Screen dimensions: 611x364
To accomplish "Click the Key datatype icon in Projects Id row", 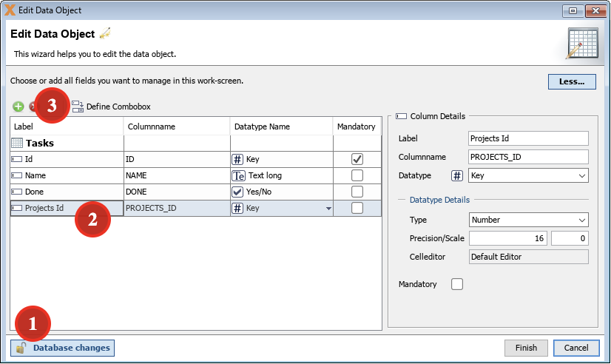I will (237, 208).
